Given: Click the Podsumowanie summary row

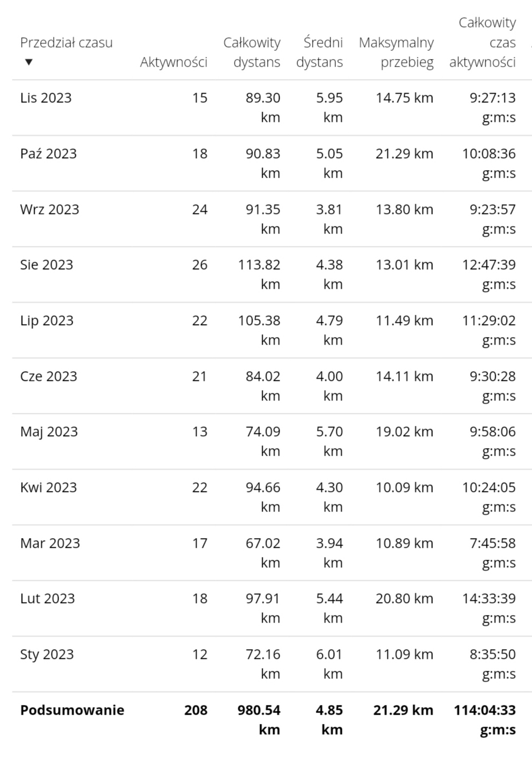Looking at the screenshot, I should (x=272, y=720).
